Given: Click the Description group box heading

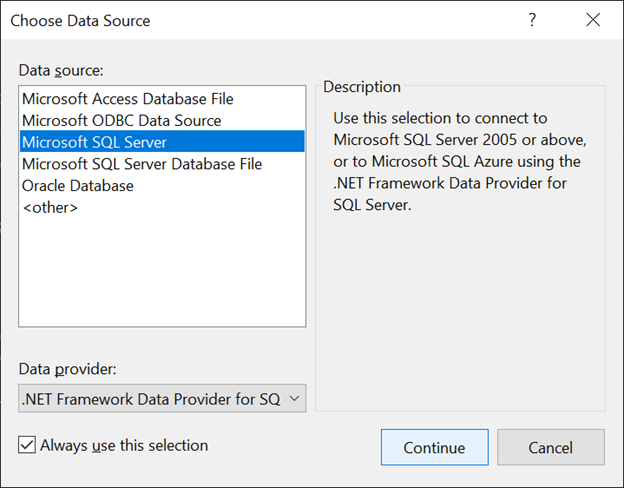Looking at the screenshot, I should [x=361, y=87].
